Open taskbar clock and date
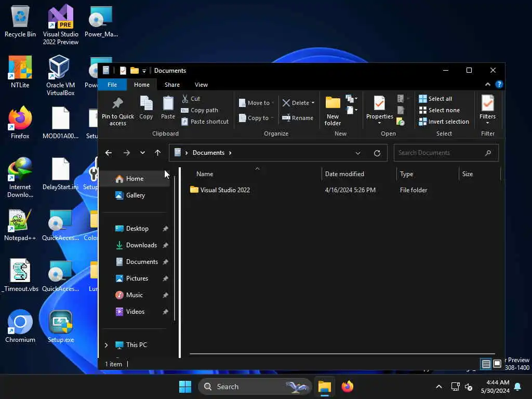Viewport: 532px width, 399px height. tap(495, 387)
